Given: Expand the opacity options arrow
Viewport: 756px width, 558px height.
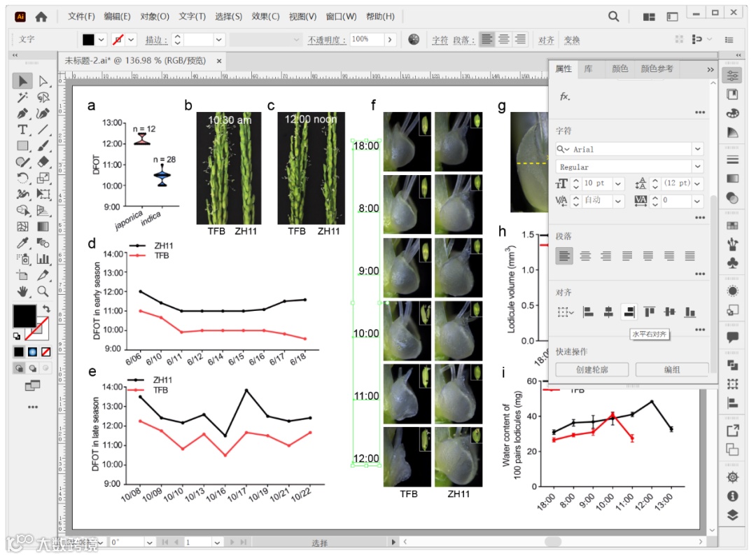Looking at the screenshot, I should tap(390, 39).
